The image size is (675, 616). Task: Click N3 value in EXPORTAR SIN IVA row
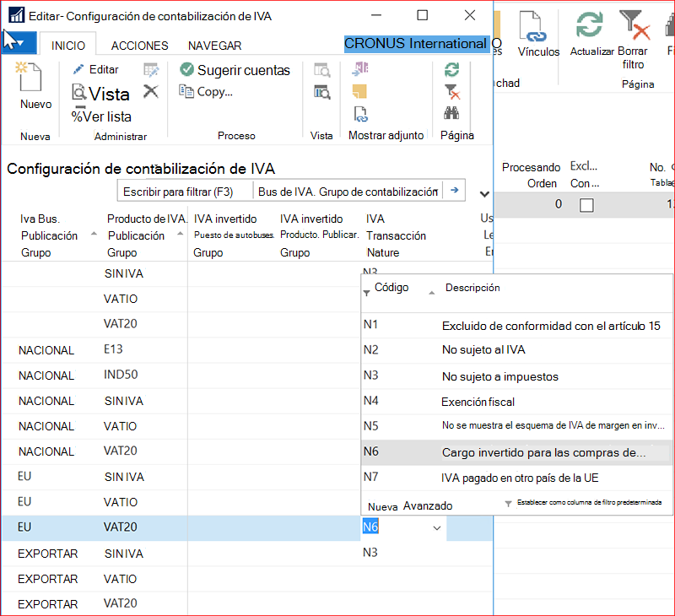click(370, 553)
